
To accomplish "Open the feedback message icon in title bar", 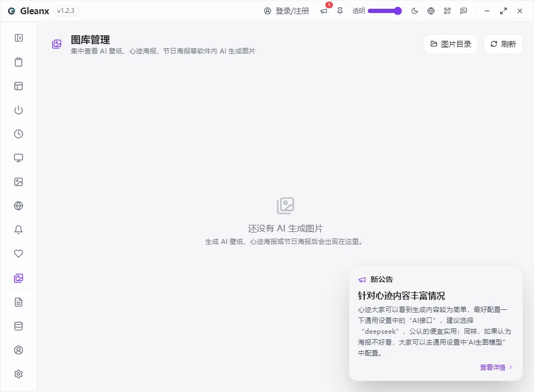I will click(x=464, y=11).
